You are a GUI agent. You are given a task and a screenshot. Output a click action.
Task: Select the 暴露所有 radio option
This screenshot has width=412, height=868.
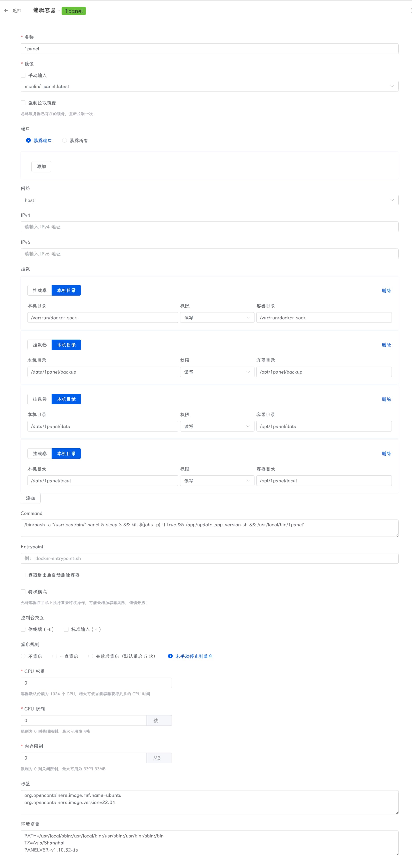(65, 140)
